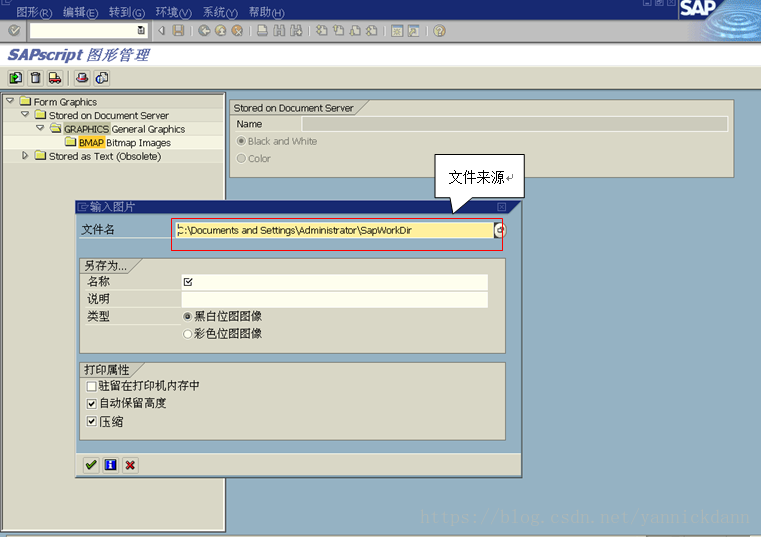Uncheck 自动保留高度 checkbox

pyautogui.click(x=91, y=404)
